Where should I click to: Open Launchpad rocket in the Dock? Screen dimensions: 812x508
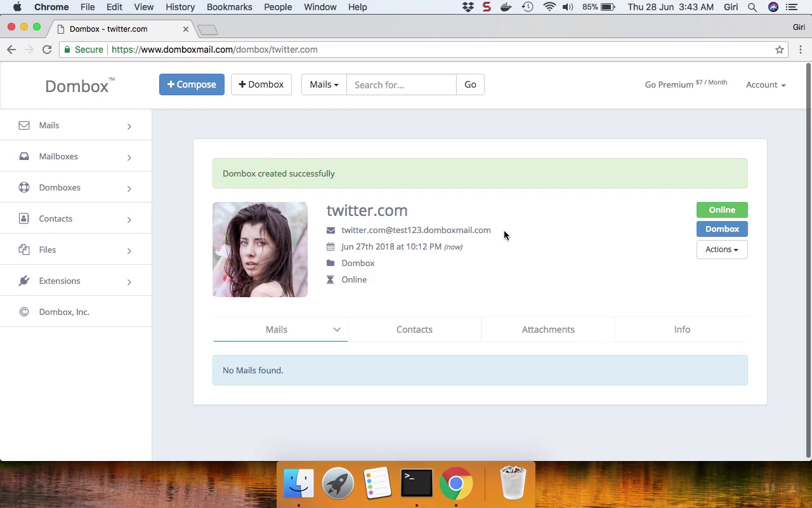337,483
